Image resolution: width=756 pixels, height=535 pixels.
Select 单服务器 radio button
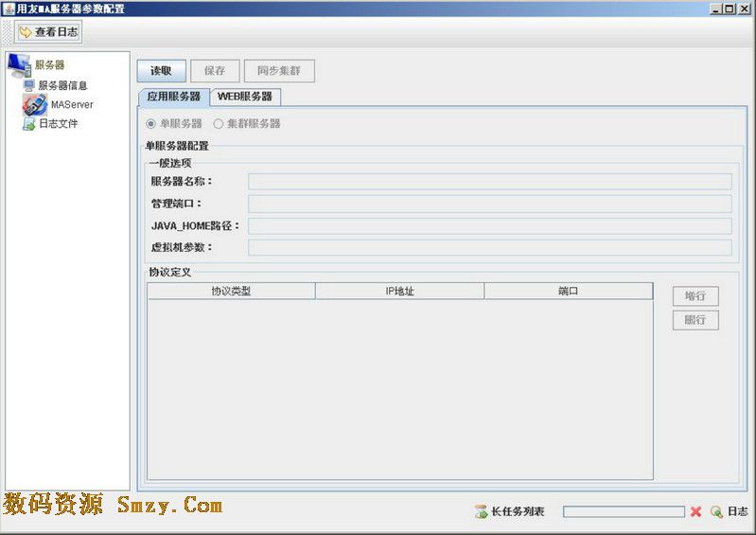(150, 124)
